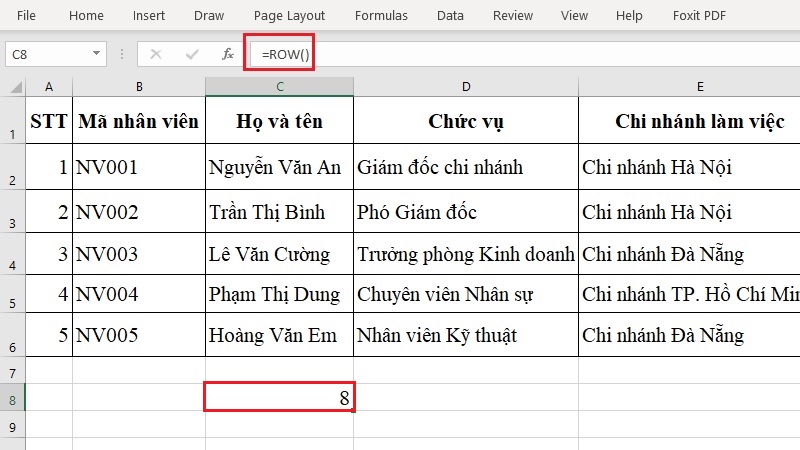Open Insert Function fx dialog
This screenshot has width=800, height=450.
[228, 54]
